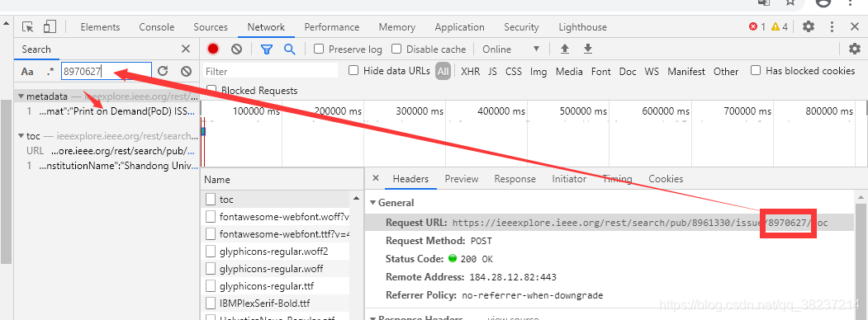
Task: Clear the network log
Action: tap(236, 49)
